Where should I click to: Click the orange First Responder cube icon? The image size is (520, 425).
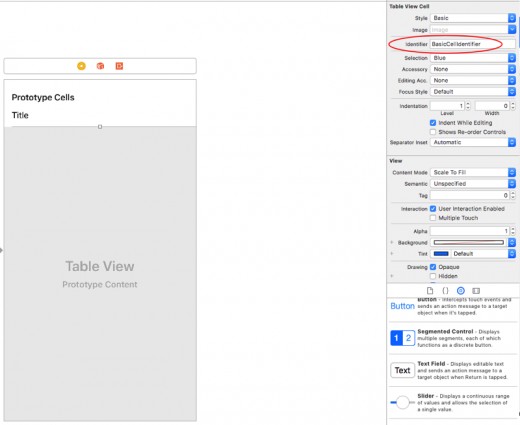(x=100, y=66)
